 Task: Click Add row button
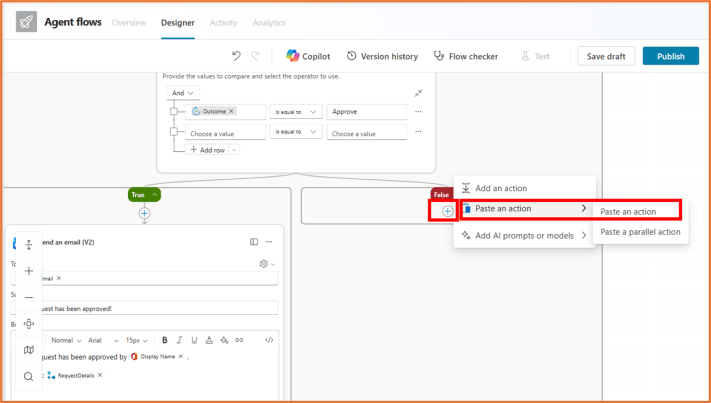pos(207,150)
